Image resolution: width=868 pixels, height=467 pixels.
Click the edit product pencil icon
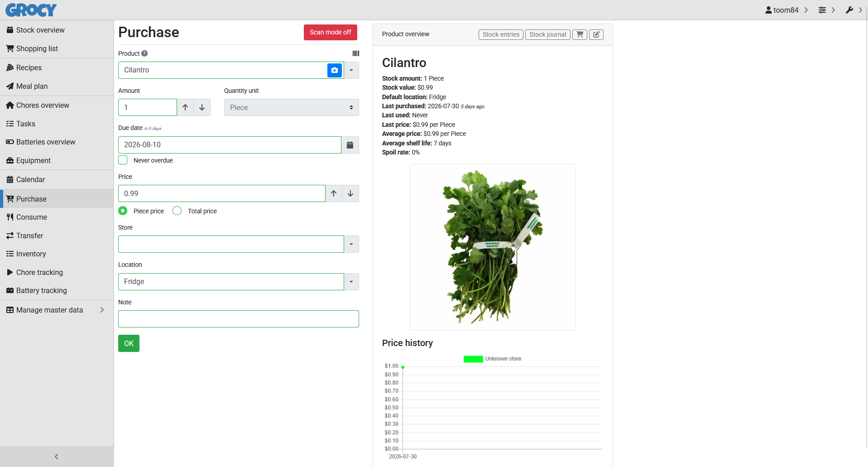click(x=596, y=34)
